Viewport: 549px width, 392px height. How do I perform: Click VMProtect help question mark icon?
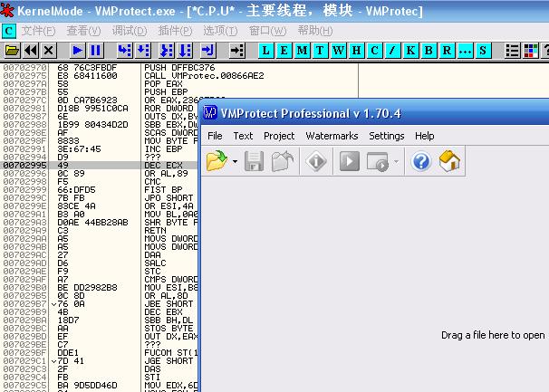(421, 161)
